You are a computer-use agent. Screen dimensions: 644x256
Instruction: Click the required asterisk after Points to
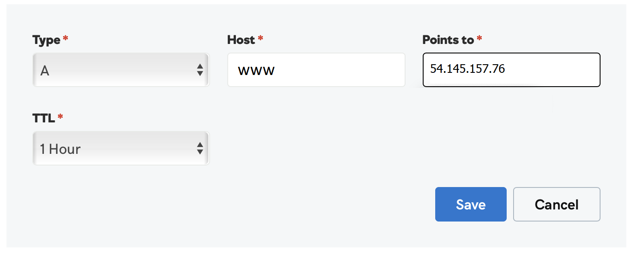[x=479, y=39]
